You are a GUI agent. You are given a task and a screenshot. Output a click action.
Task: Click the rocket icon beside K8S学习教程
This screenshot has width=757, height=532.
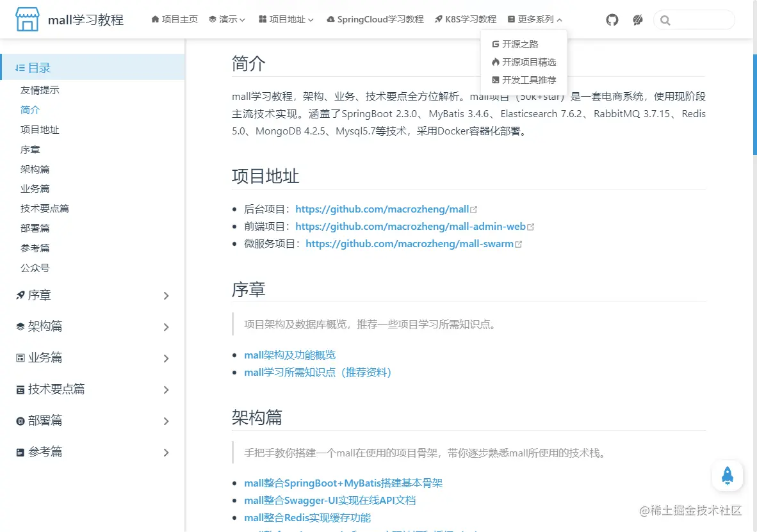[x=438, y=19]
